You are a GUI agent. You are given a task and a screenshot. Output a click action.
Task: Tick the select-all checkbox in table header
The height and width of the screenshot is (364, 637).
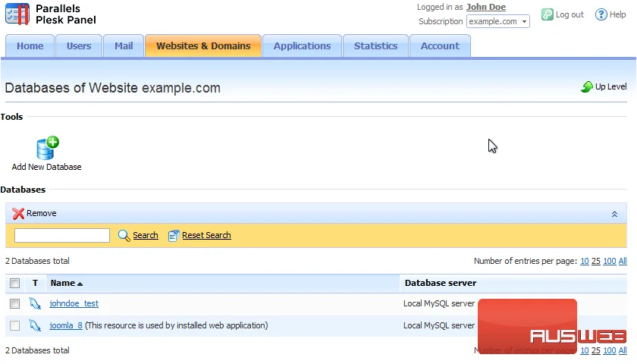click(x=14, y=283)
